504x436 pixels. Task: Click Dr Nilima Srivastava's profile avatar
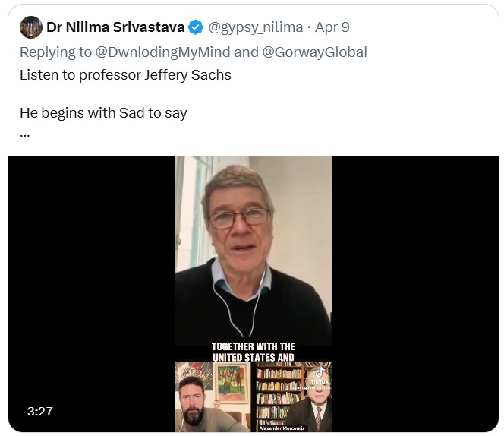[x=31, y=27]
